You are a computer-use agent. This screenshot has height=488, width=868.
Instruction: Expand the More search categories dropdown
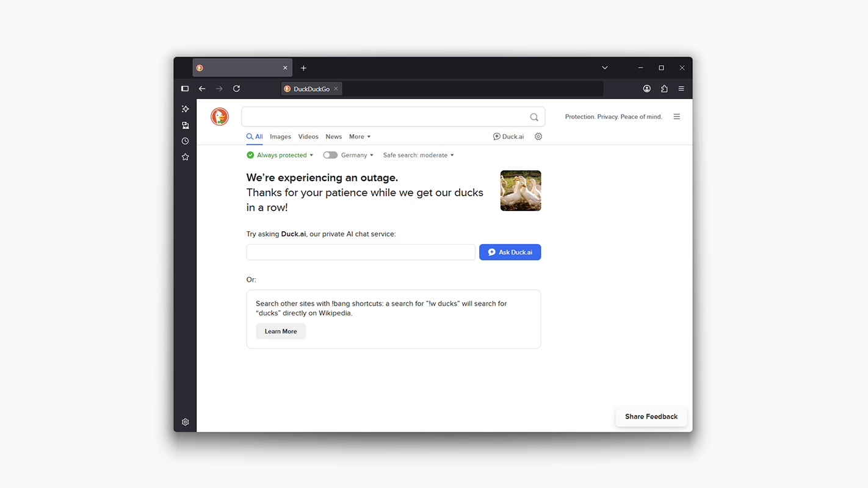pos(360,137)
